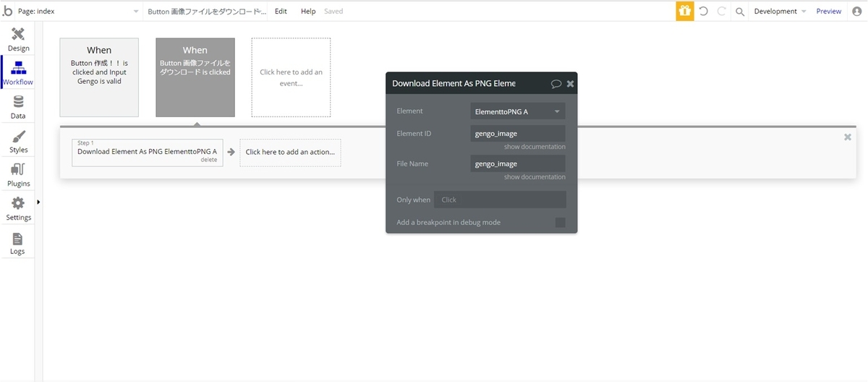This screenshot has width=868, height=382.
Task: Click the show documentation link under Element ID
Action: pos(535,147)
